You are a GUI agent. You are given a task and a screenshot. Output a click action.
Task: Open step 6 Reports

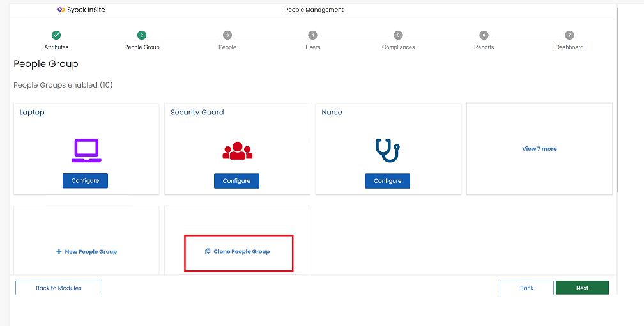(x=484, y=35)
